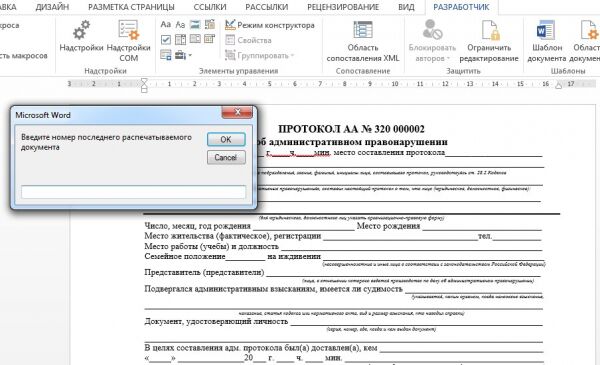Click 'Шаблоны' group label
Screen dimensions: 600x365
click(568, 71)
